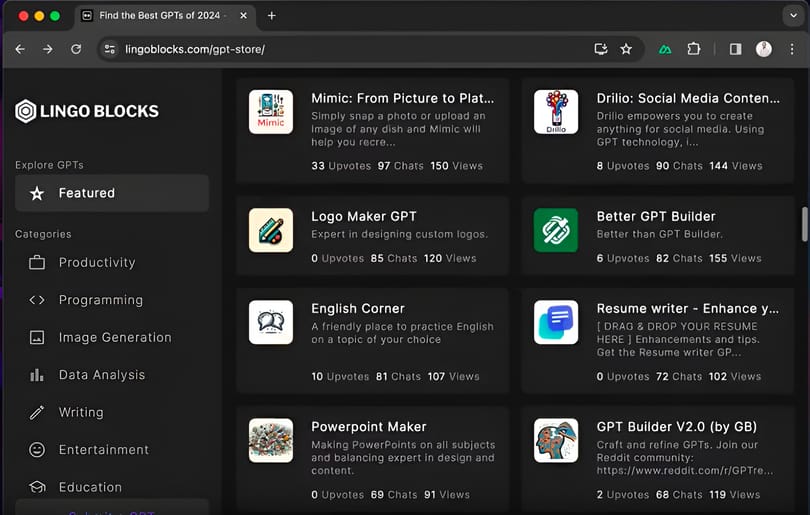Select the Featured section
The height and width of the screenshot is (515, 810).
click(x=112, y=193)
